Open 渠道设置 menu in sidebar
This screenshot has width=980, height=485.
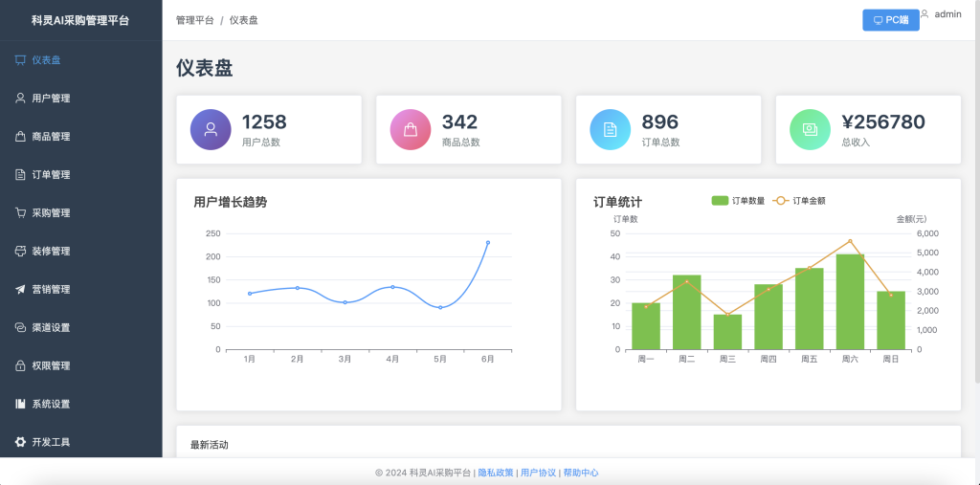tap(51, 328)
